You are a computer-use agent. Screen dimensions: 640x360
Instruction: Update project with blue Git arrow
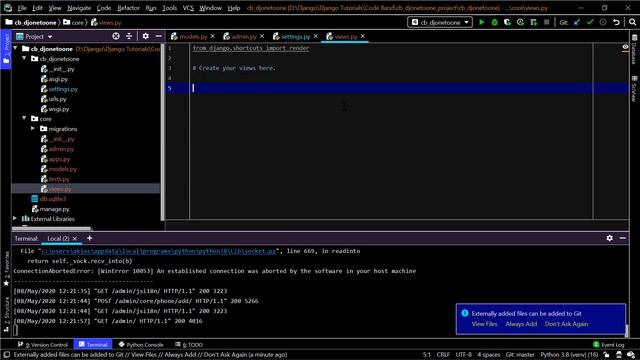coord(577,22)
